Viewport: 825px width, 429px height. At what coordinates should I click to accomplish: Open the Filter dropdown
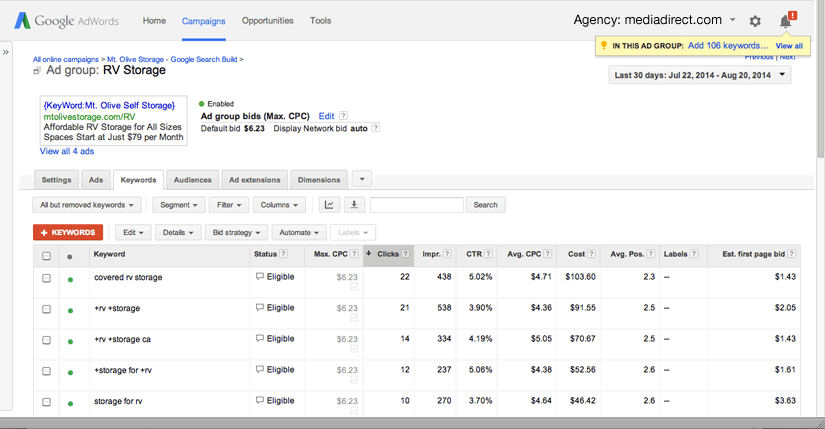coord(229,205)
